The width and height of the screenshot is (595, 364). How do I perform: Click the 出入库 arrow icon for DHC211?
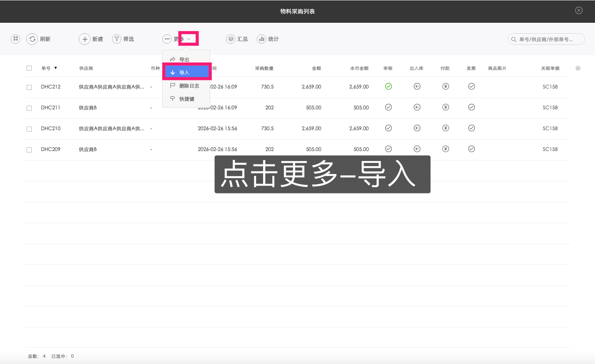coord(417,107)
